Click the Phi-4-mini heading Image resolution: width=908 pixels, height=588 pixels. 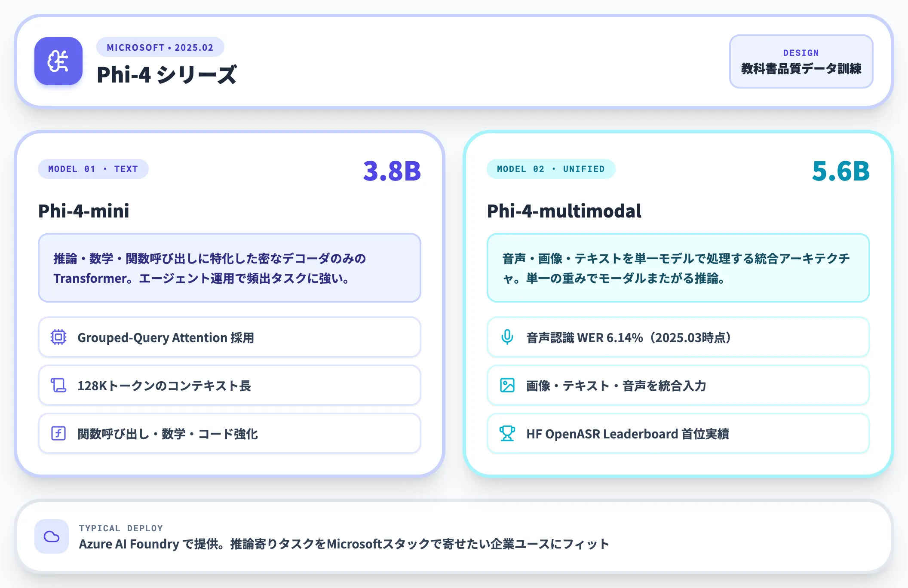click(84, 211)
